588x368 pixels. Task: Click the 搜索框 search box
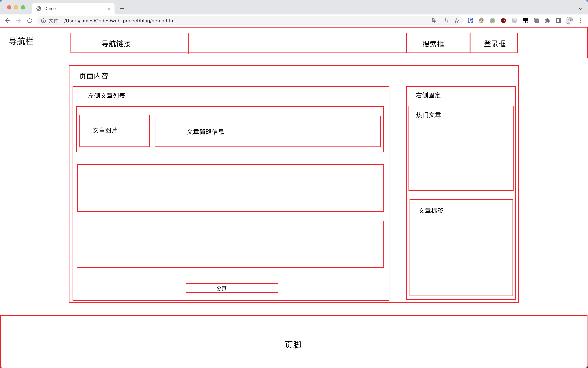[x=438, y=43]
